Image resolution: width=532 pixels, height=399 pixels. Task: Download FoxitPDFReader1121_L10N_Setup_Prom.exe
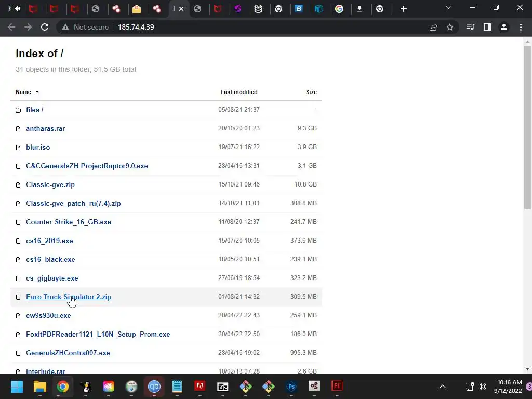(x=98, y=334)
